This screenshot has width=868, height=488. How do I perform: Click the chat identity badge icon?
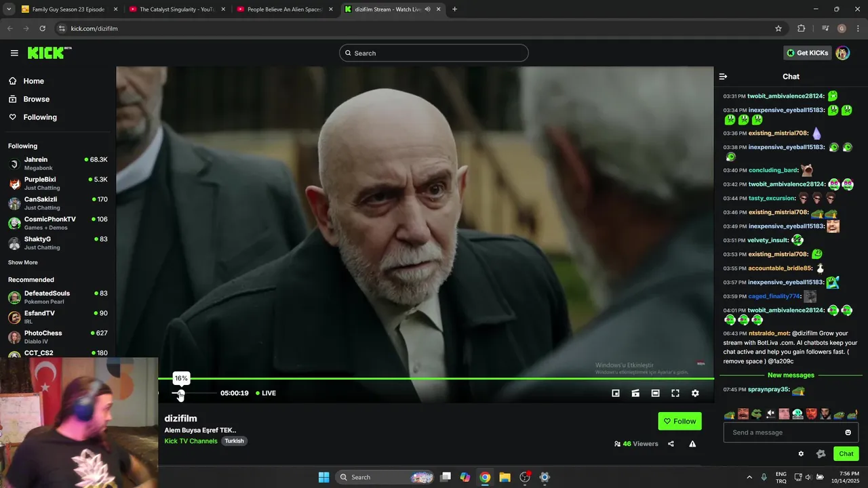(821, 454)
